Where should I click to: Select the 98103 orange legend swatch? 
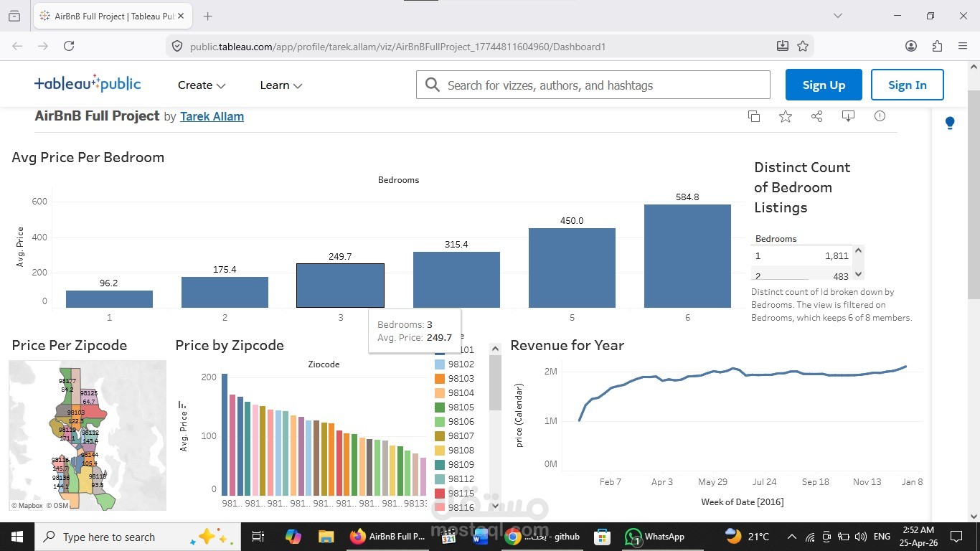pyautogui.click(x=440, y=378)
